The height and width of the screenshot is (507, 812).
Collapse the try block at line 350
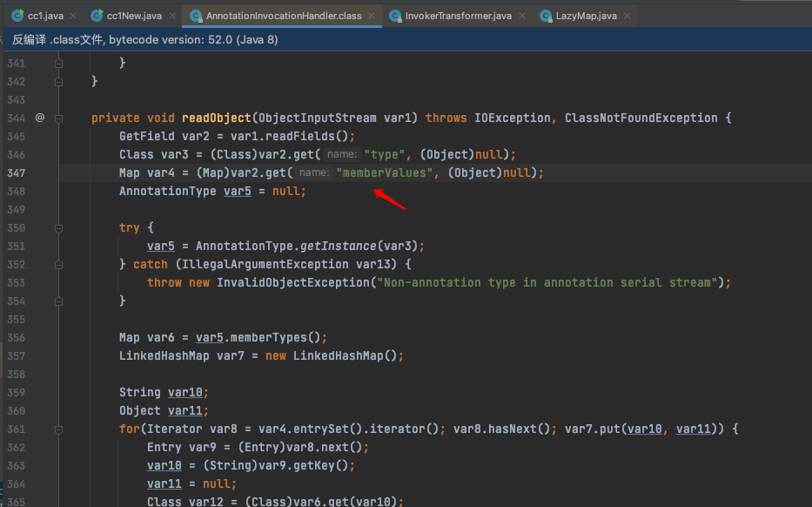[58, 228]
